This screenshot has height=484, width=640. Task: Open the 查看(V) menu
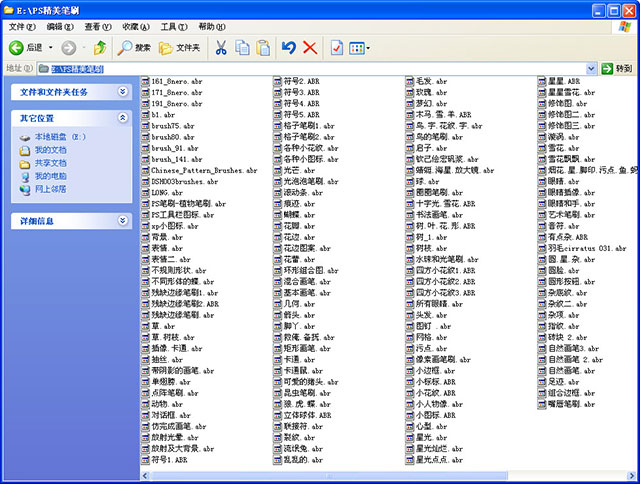(x=98, y=27)
